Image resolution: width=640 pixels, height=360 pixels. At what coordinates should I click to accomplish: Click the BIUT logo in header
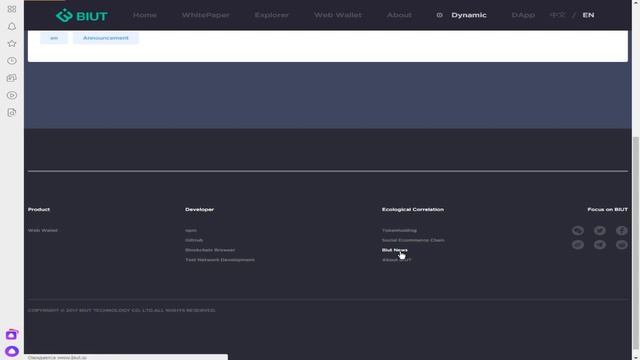(x=82, y=16)
